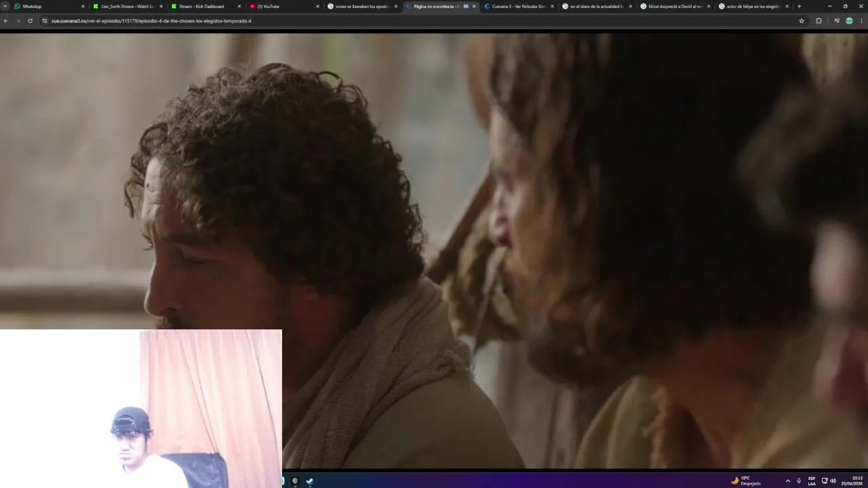Open the clock showing 23:13
Screen dimensions: 868x488
(852, 481)
